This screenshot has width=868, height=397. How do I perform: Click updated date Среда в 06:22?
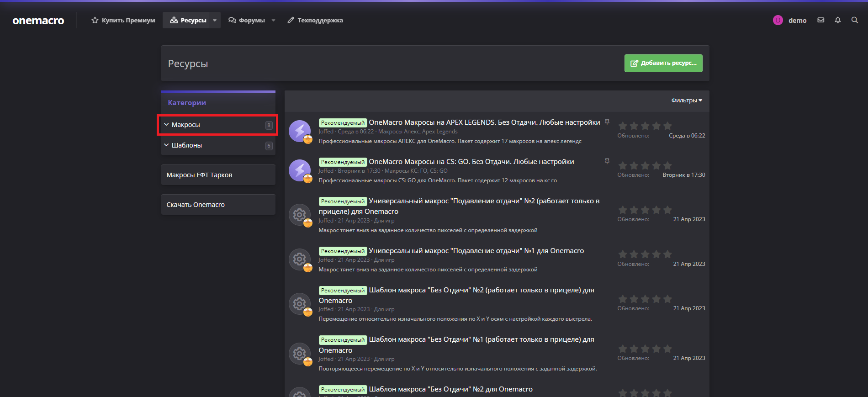687,136
